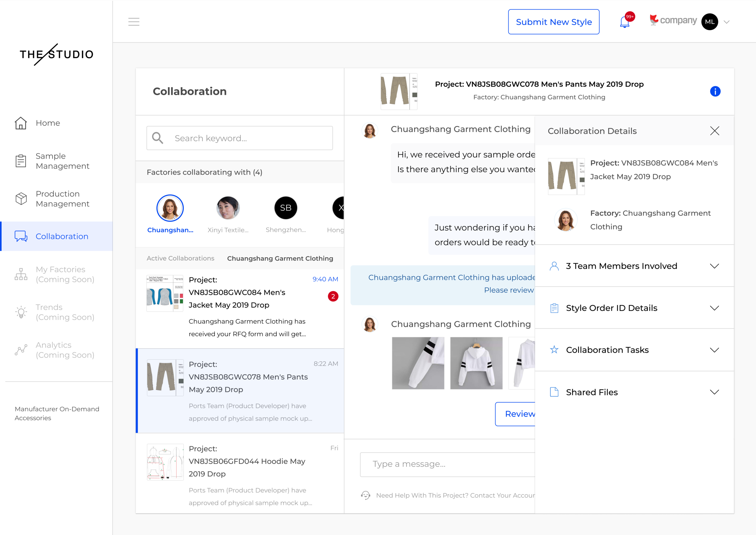
Task: Close the Collaboration Details panel
Action: click(x=715, y=131)
